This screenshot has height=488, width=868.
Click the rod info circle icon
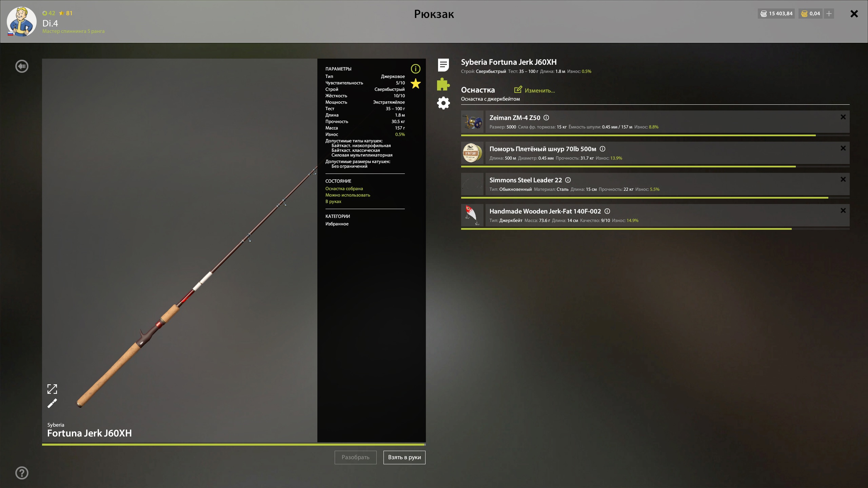415,69
